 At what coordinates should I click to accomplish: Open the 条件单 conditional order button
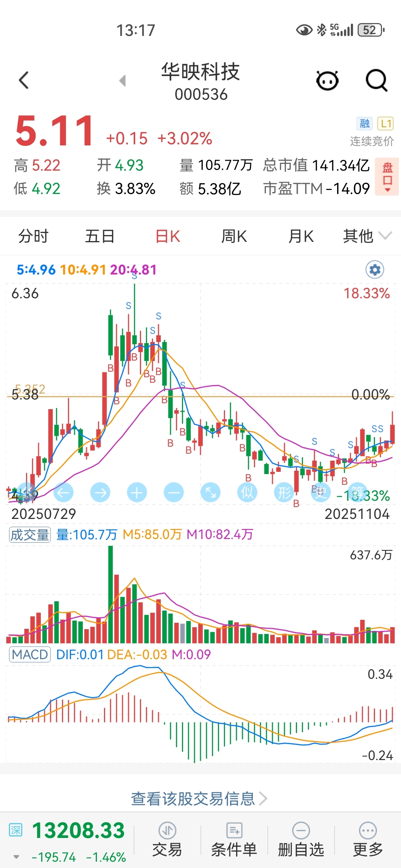[x=234, y=840]
